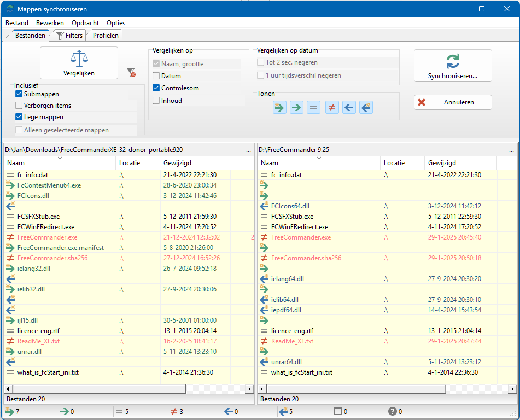
Task: Uncheck the Lege mappen checkbox
Action: tap(19, 117)
